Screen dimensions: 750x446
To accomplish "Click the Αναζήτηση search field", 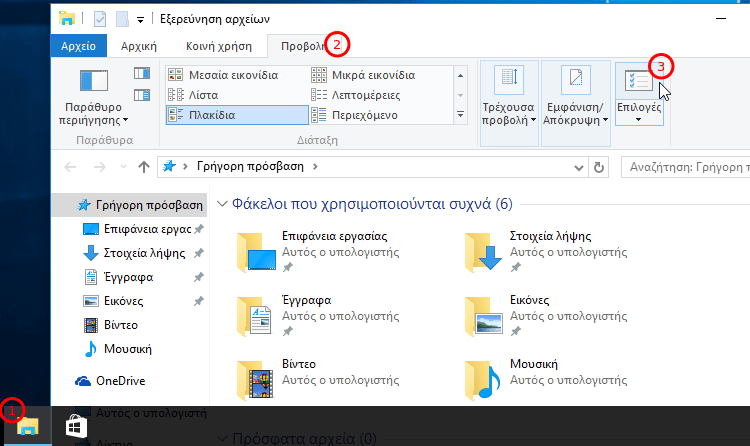I will tap(685, 167).
